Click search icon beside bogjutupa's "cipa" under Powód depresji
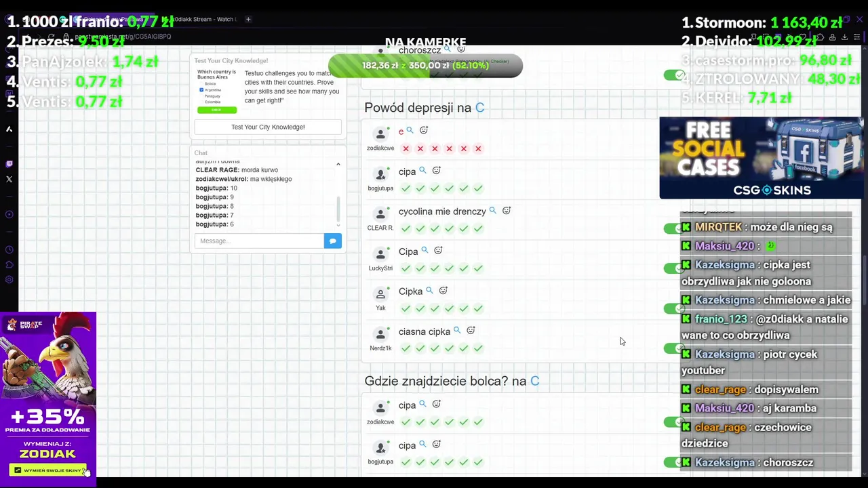 (422, 171)
